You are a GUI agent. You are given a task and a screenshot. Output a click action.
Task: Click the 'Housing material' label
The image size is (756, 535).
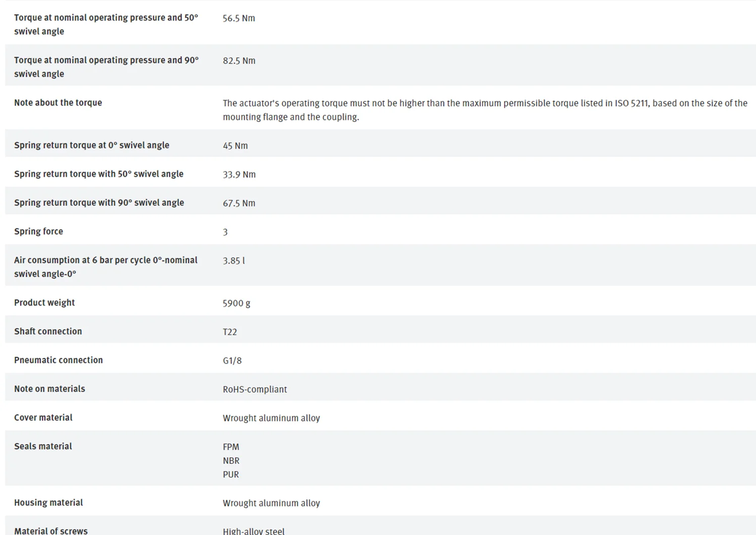pyautogui.click(x=48, y=503)
